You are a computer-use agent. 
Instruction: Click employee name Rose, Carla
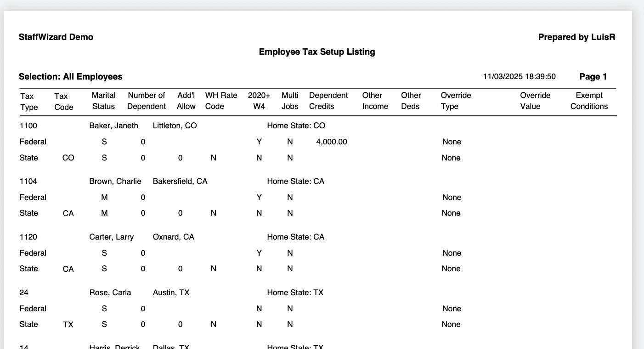point(110,292)
